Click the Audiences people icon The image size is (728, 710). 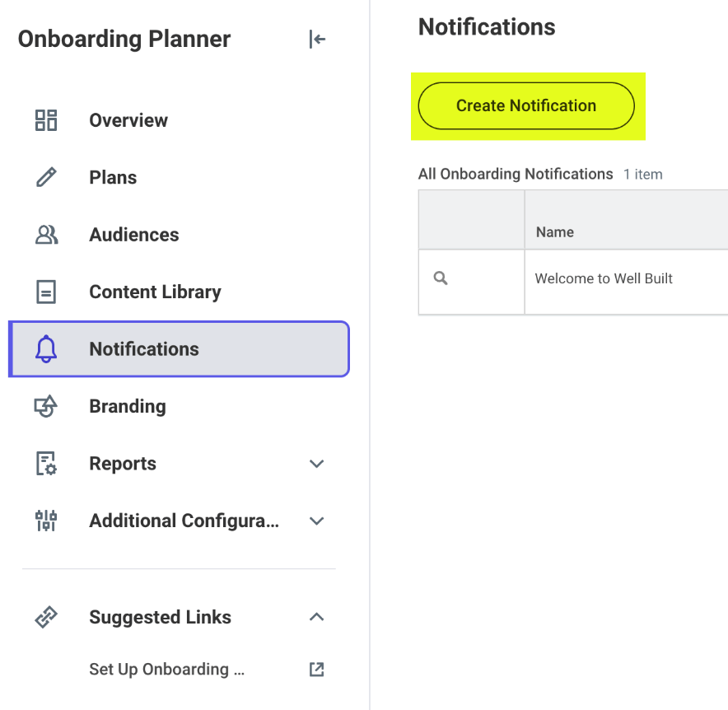[46, 235]
